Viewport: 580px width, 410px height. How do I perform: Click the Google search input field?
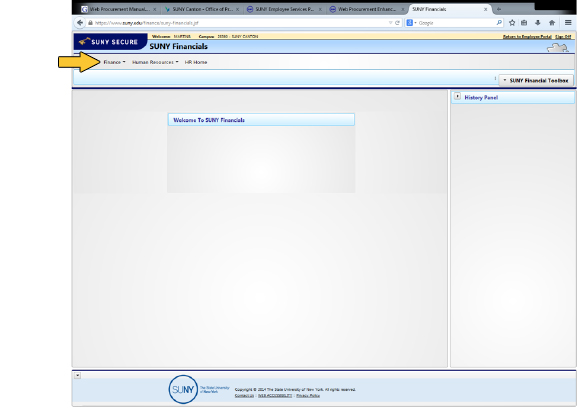[x=457, y=23]
